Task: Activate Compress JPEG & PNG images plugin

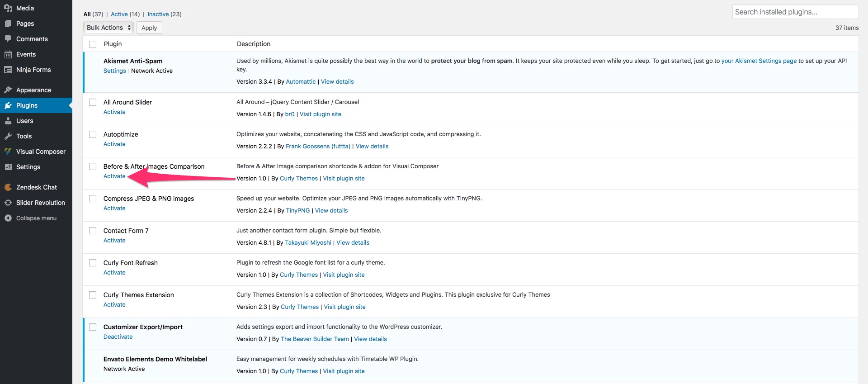Action: [114, 209]
